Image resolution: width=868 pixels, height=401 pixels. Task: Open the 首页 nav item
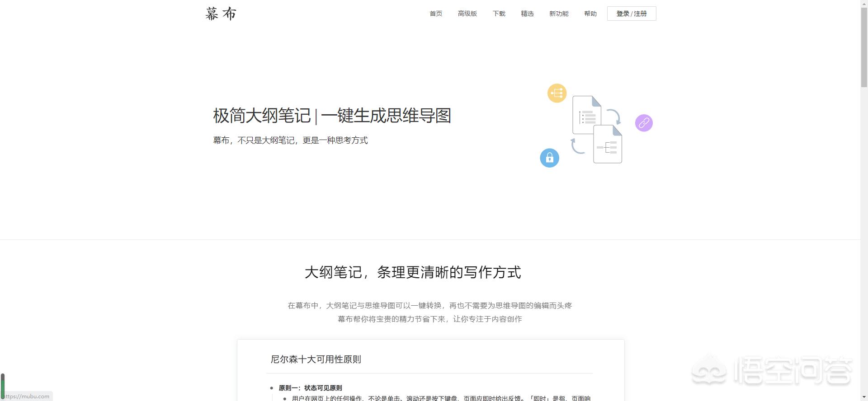[x=436, y=14]
